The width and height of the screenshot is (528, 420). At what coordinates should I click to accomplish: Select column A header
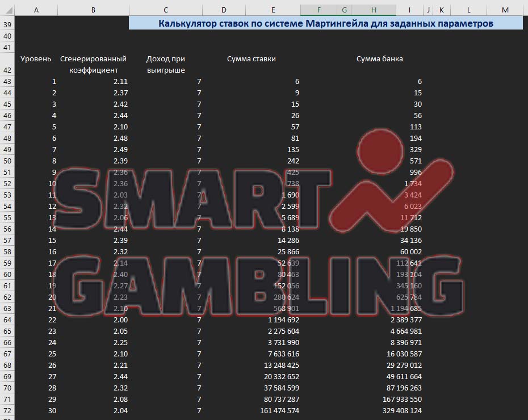coord(36,10)
